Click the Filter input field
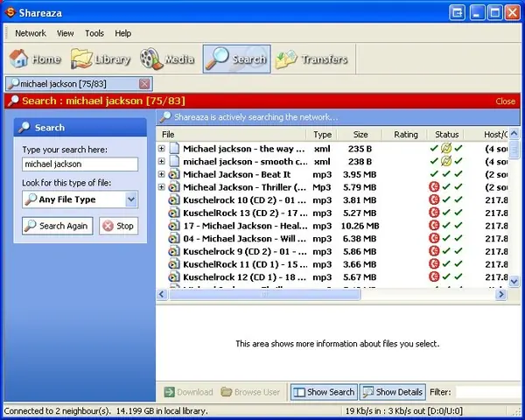 (488, 392)
